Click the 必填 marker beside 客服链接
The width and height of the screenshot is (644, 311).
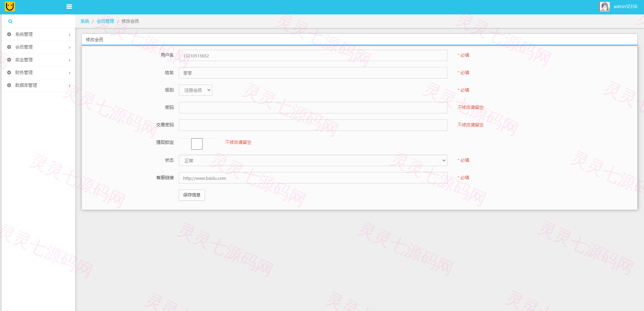[x=464, y=177]
